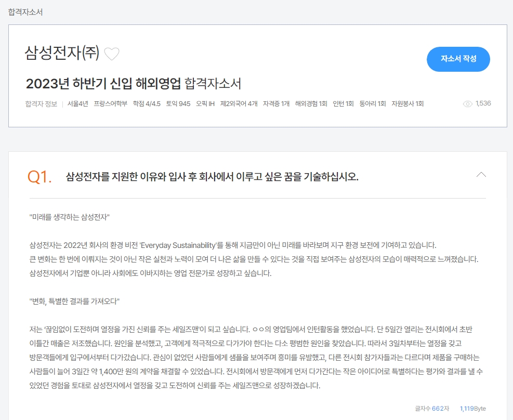Favorite 삼성전자(주) with the heart icon

(112, 54)
